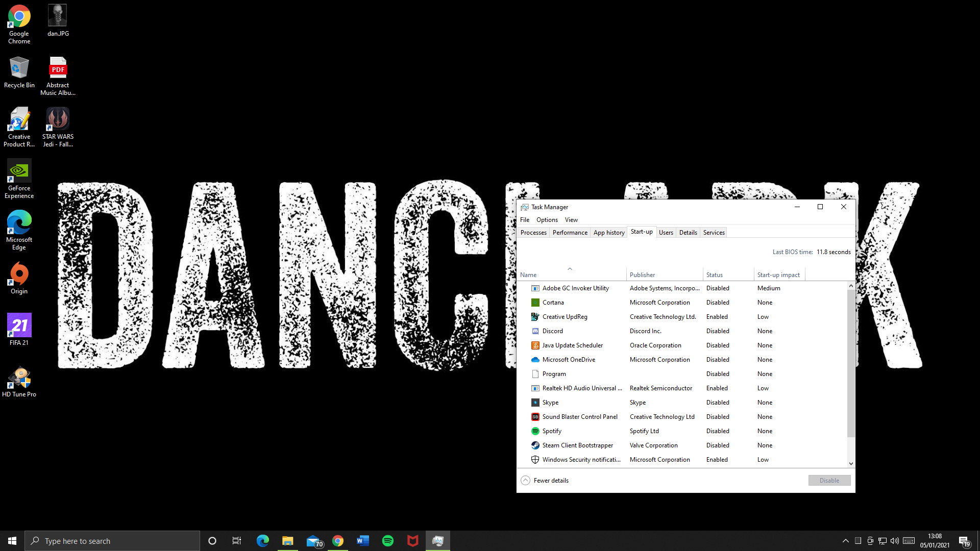Switch to the Services tab
Image resolution: width=980 pixels, height=551 pixels.
pyautogui.click(x=714, y=233)
